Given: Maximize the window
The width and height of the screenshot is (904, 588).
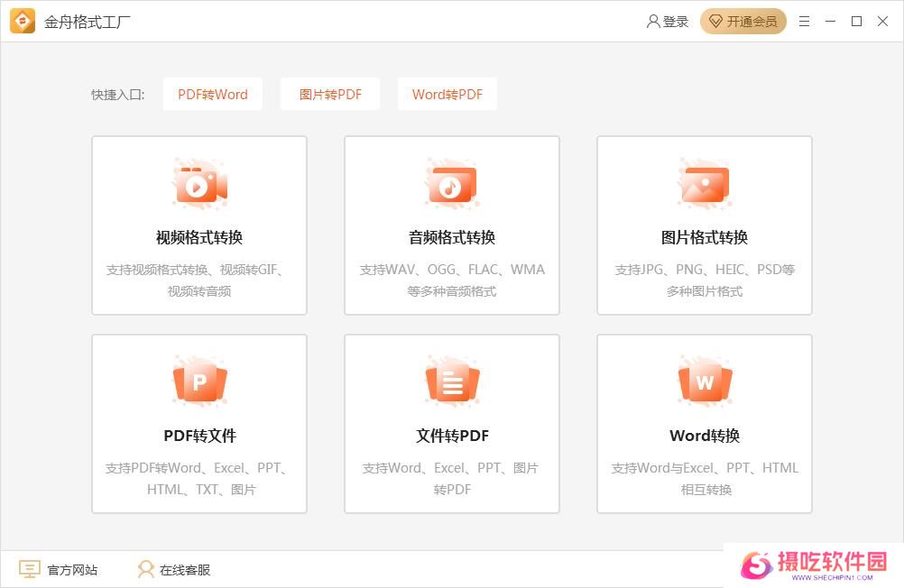Looking at the screenshot, I should pos(857,22).
